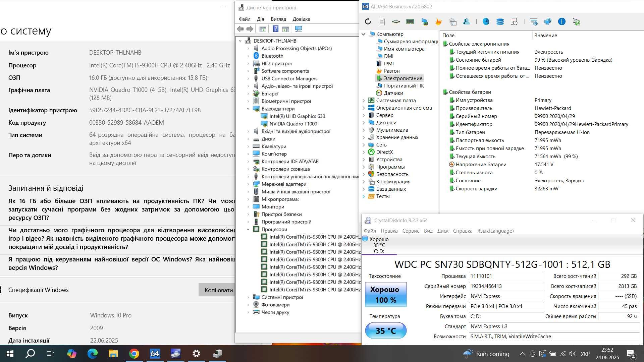Click the AIDA64 networked monitors toolbar icon

coord(548,22)
